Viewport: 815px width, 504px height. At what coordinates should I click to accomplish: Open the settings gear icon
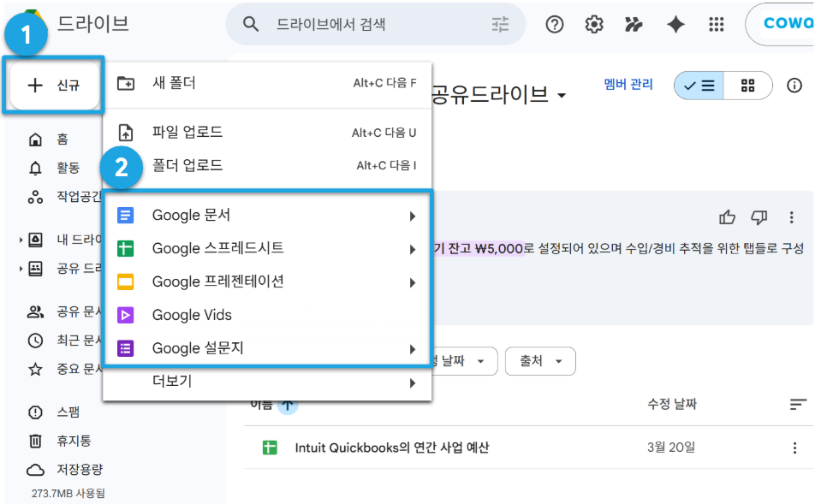coord(593,25)
